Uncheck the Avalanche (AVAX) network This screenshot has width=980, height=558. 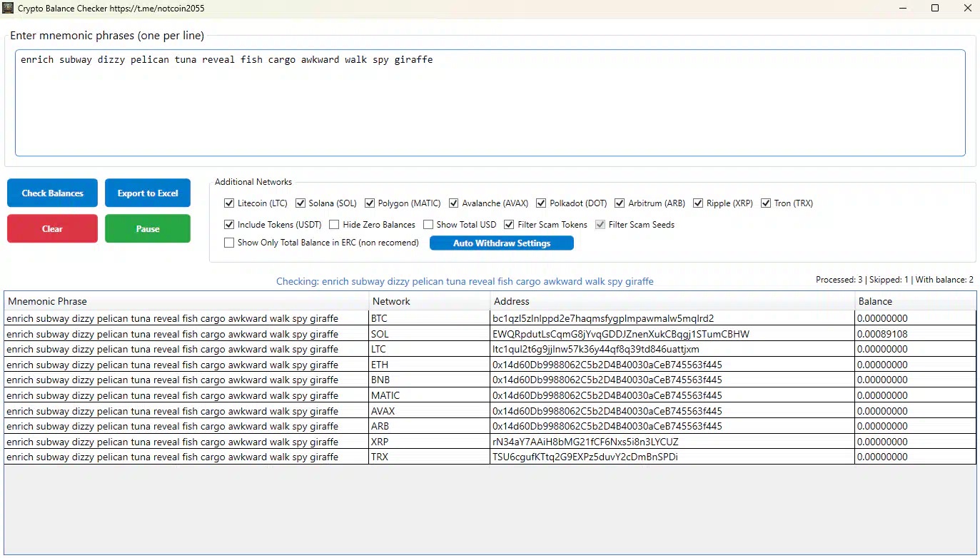pyautogui.click(x=453, y=203)
